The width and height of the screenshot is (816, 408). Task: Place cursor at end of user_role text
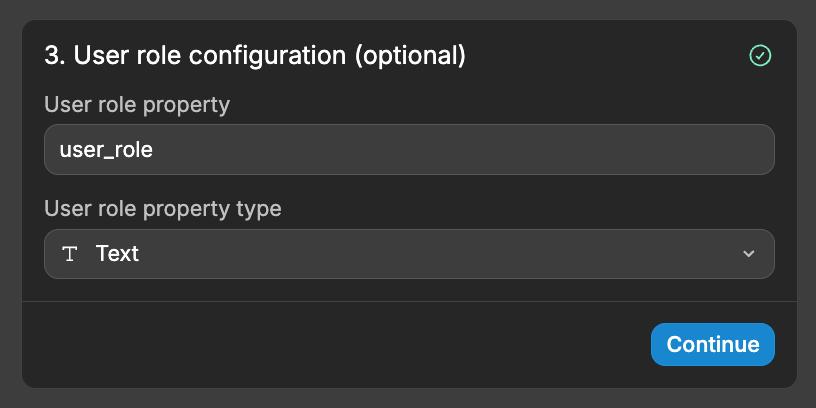point(154,150)
